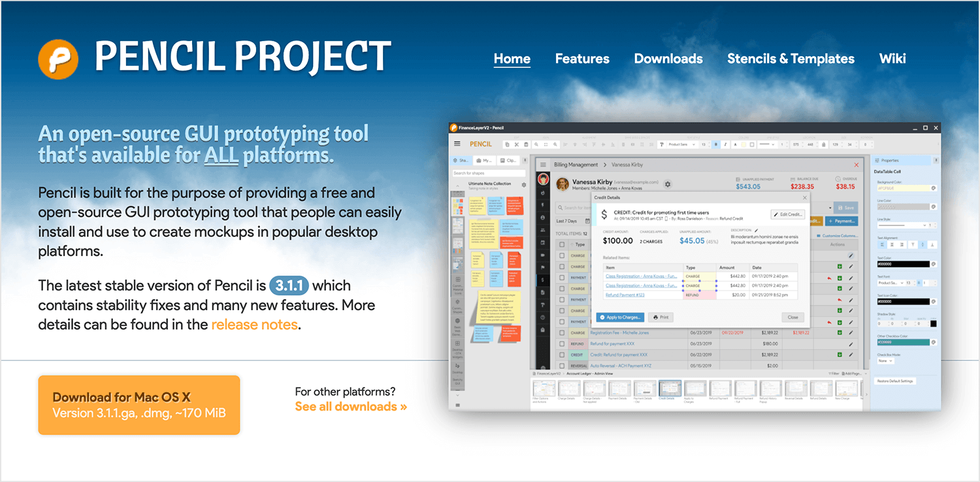
Task: Click the Apply to Charges... button
Action: [x=620, y=317]
